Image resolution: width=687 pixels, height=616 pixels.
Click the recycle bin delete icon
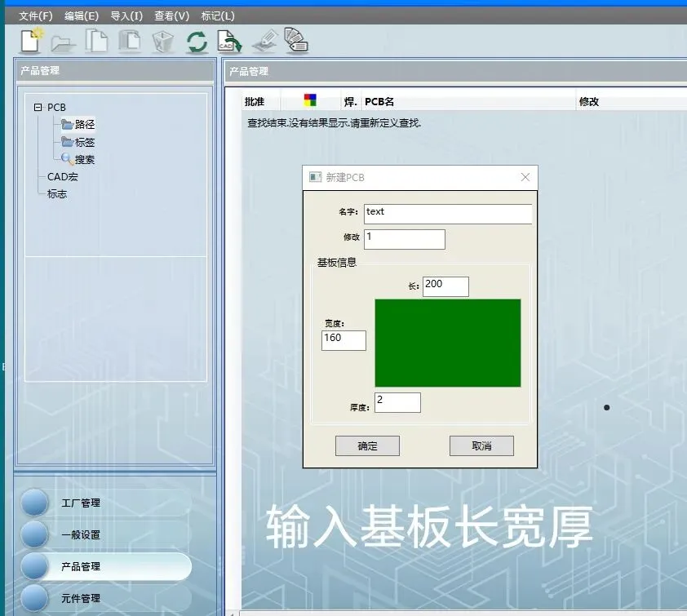click(x=163, y=42)
